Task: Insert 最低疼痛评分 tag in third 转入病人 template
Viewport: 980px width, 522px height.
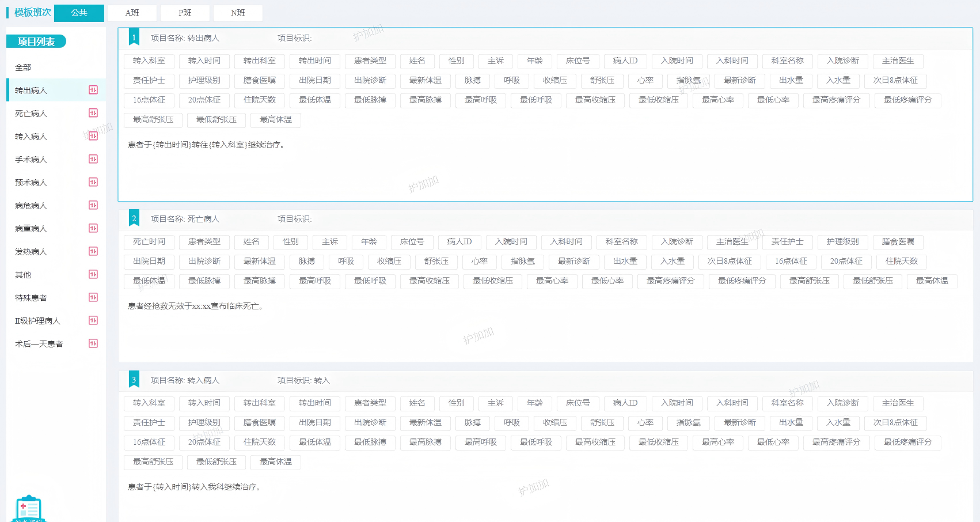Action: (x=908, y=442)
